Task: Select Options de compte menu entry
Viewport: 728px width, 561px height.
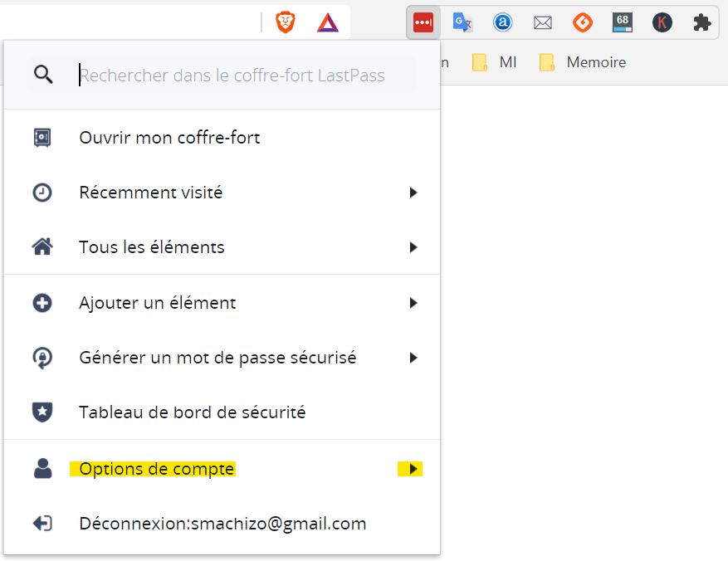Action: [222, 469]
